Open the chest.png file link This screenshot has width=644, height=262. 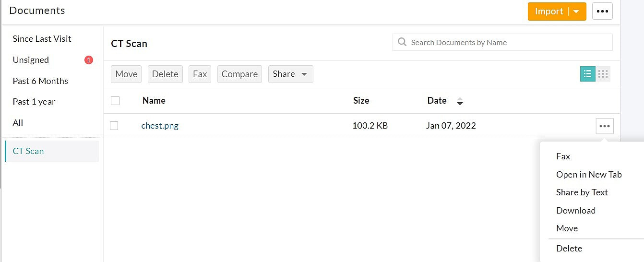(160, 126)
